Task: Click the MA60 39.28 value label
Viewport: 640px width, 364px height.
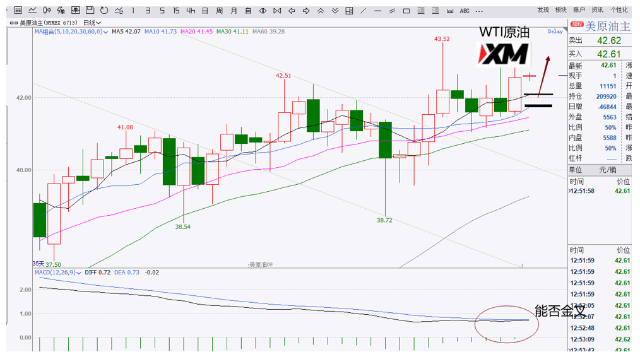Action: coord(269,32)
